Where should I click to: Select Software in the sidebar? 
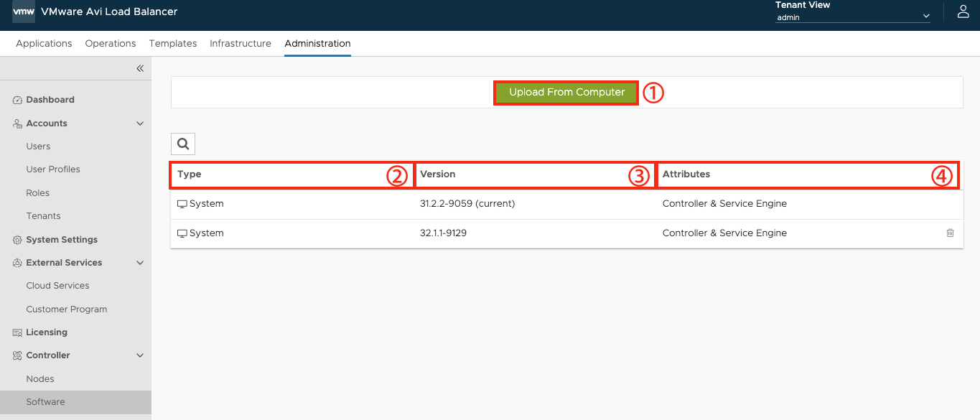pyautogui.click(x=75, y=402)
